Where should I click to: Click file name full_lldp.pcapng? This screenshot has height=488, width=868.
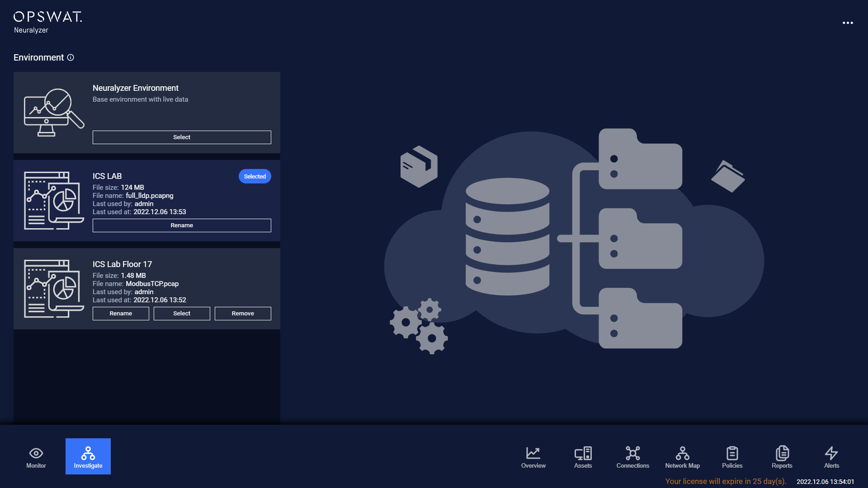point(150,196)
